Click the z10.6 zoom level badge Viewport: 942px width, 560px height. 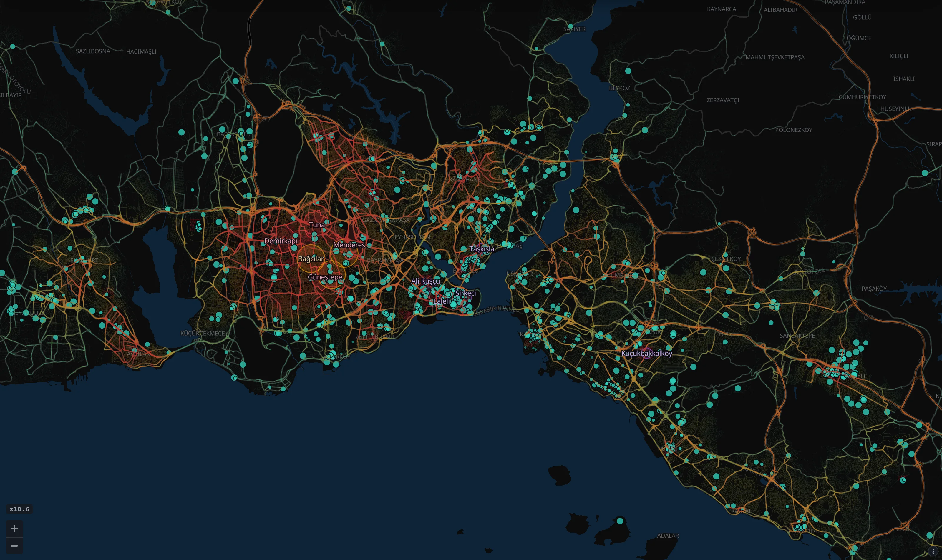[x=19, y=509]
